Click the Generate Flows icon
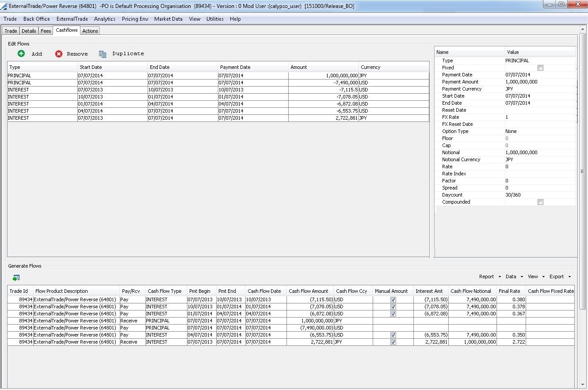 [x=16, y=277]
